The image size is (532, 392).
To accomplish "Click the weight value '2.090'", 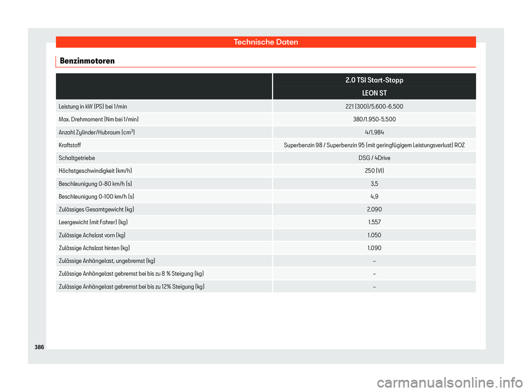I will pyautogui.click(x=374, y=209).
